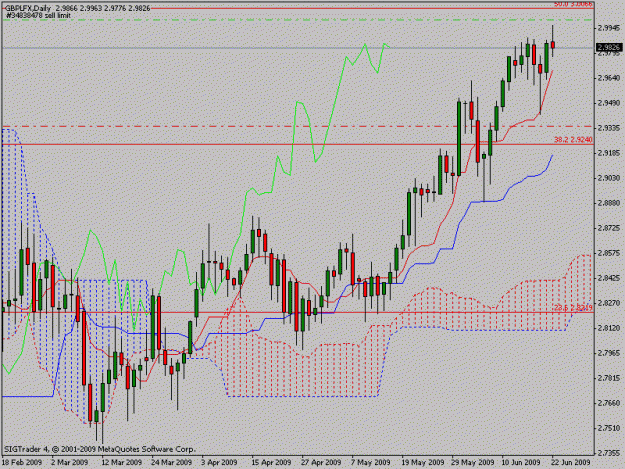Click the 3 Apr 2009 date label

219,463
